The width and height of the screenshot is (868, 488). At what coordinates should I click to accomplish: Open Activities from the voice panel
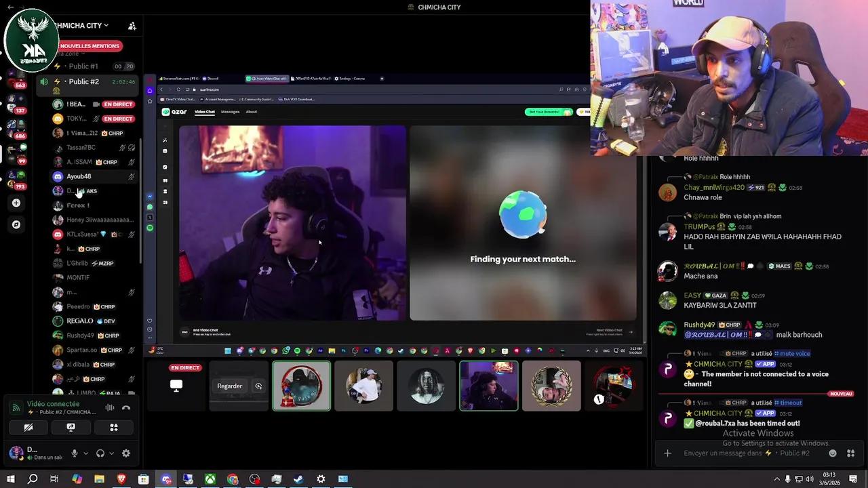click(x=114, y=428)
